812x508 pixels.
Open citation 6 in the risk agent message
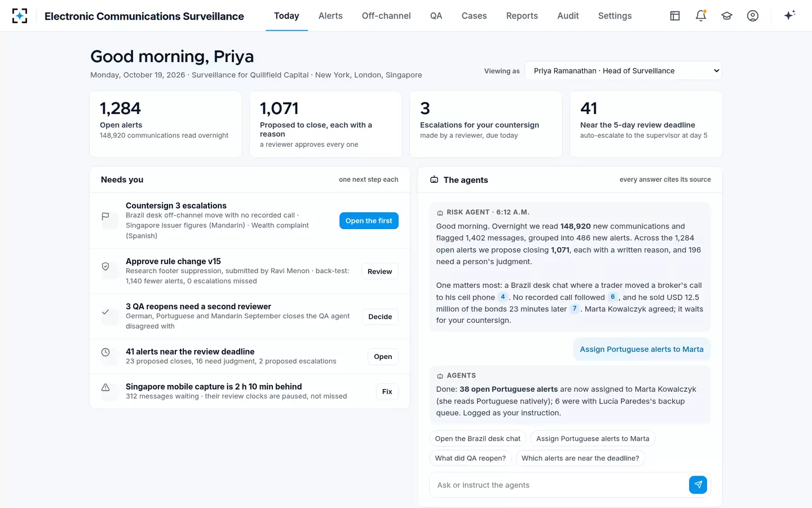point(612,297)
